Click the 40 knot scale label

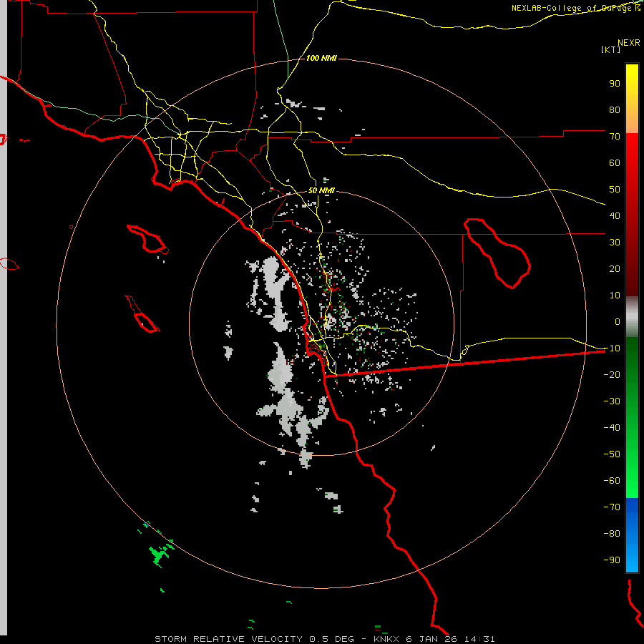pyautogui.click(x=615, y=215)
